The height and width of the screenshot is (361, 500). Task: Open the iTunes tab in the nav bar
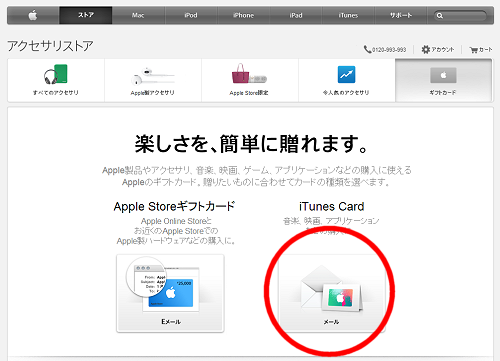coord(348,15)
